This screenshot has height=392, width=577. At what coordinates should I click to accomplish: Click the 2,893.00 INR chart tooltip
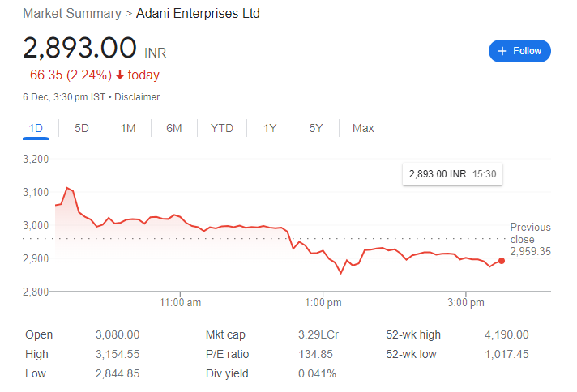coord(452,174)
